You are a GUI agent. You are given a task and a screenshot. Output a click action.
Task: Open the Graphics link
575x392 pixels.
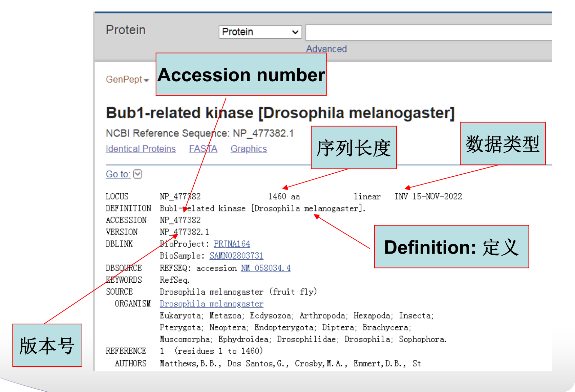(x=249, y=149)
